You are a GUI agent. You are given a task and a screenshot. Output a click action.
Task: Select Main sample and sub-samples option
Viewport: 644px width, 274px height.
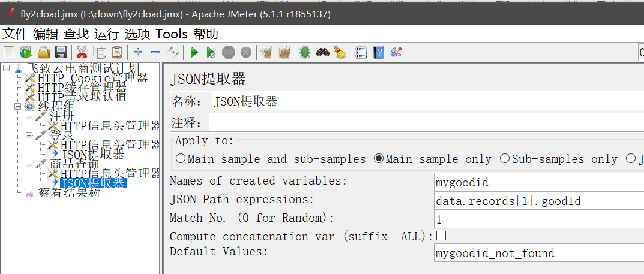(270, 159)
